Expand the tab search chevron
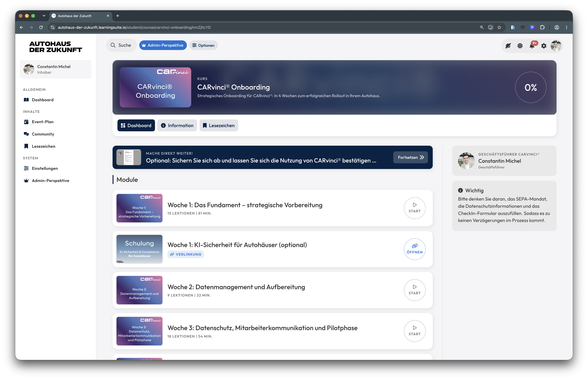 (x=44, y=16)
